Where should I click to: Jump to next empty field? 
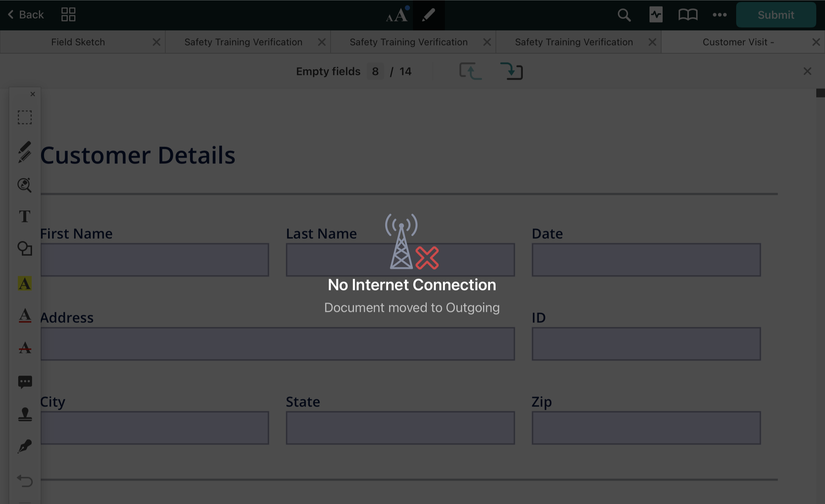(512, 71)
